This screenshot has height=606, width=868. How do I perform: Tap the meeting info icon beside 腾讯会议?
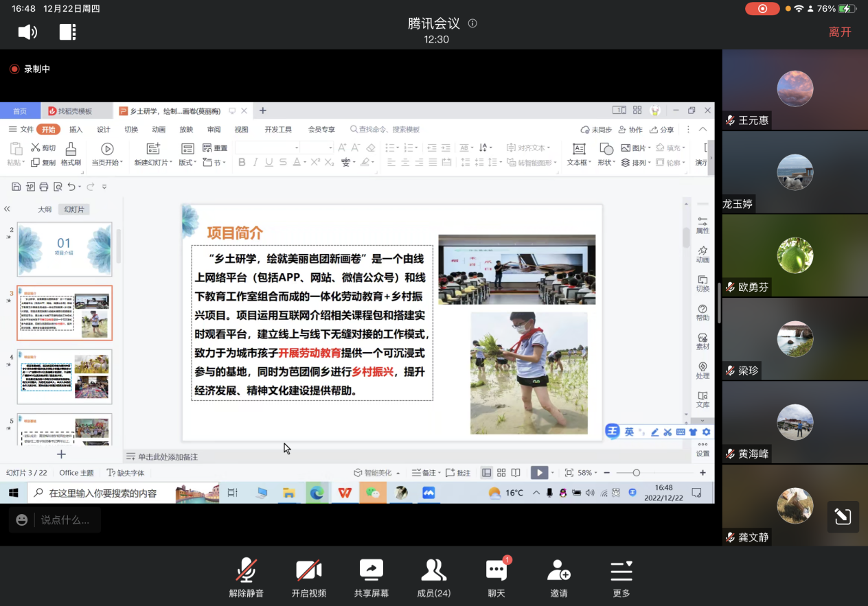tap(472, 23)
